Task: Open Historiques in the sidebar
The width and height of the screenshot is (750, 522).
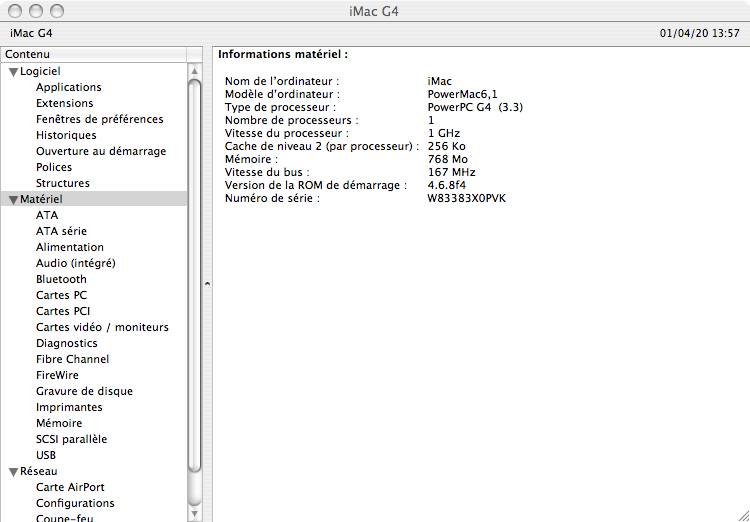Action: coord(66,135)
